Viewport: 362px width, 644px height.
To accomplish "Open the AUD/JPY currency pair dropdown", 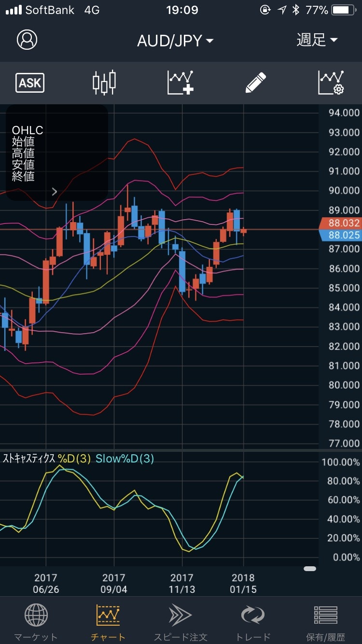I will tap(175, 41).
